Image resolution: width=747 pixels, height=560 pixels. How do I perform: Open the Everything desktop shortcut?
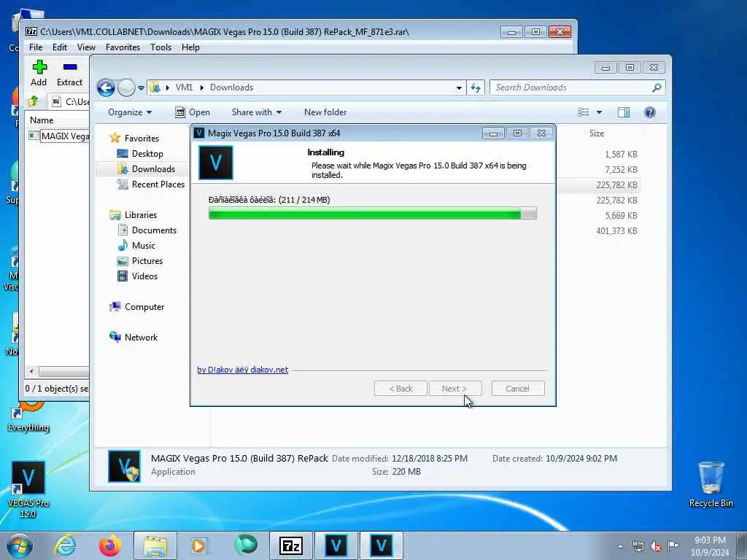[x=28, y=416]
